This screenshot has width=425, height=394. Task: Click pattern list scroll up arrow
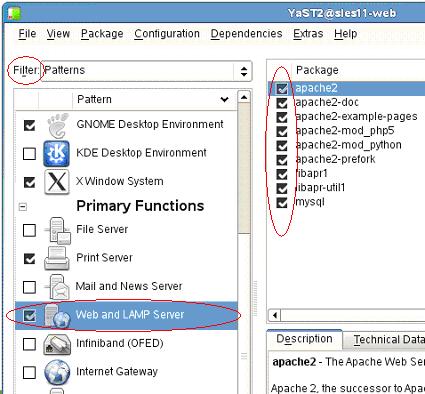[x=244, y=97]
